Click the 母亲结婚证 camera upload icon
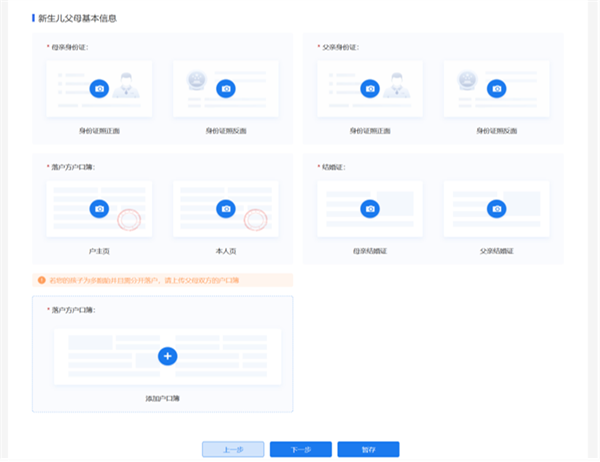 click(x=370, y=208)
